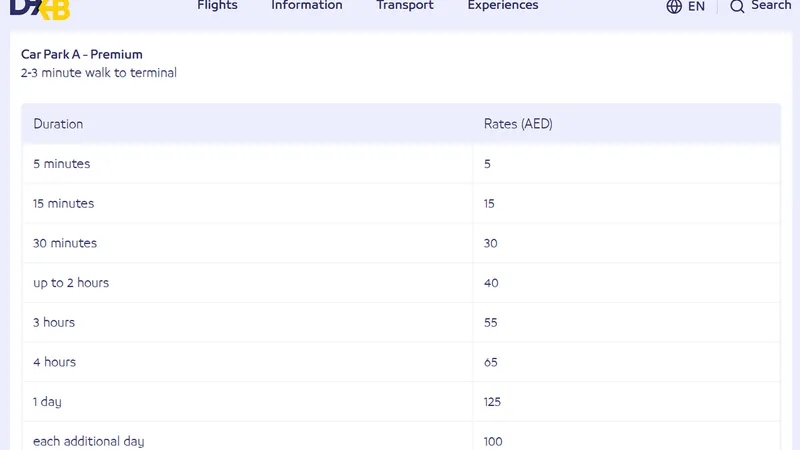The image size is (800, 450).
Task: Click the up to 2 hours row
Action: (x=71, y=283)
